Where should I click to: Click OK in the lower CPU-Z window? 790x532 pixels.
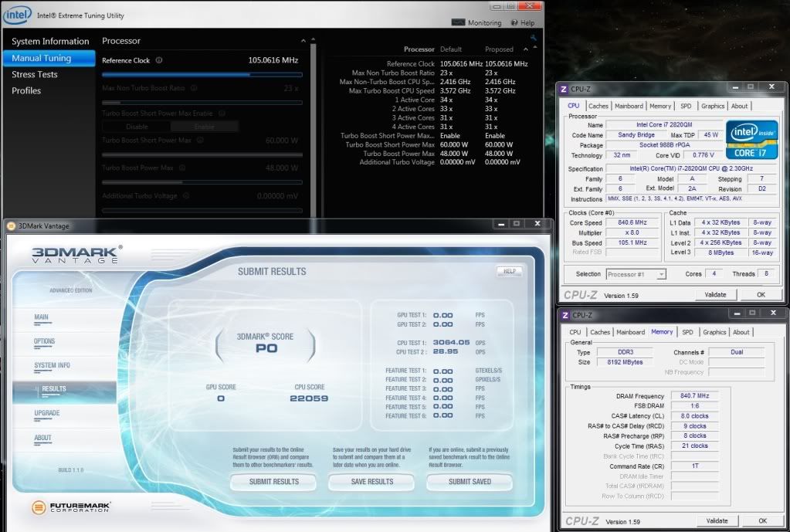pyautogui.click(x=763, y=521)
